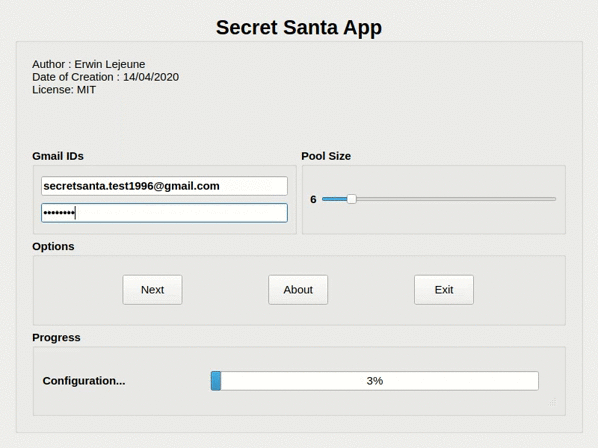Open the About dialog
The width and height of the screenshot is (598, 448).
pyautogui.click(x=298, y=290)
